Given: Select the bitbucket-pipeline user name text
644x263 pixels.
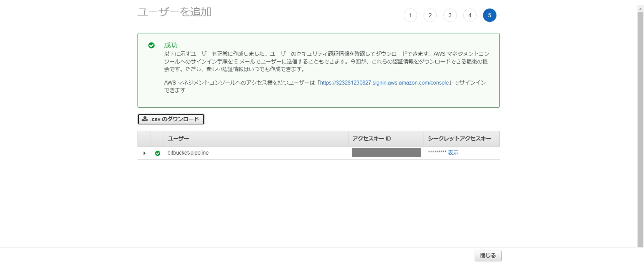Looking at the screenshot, I should [188, 153].
